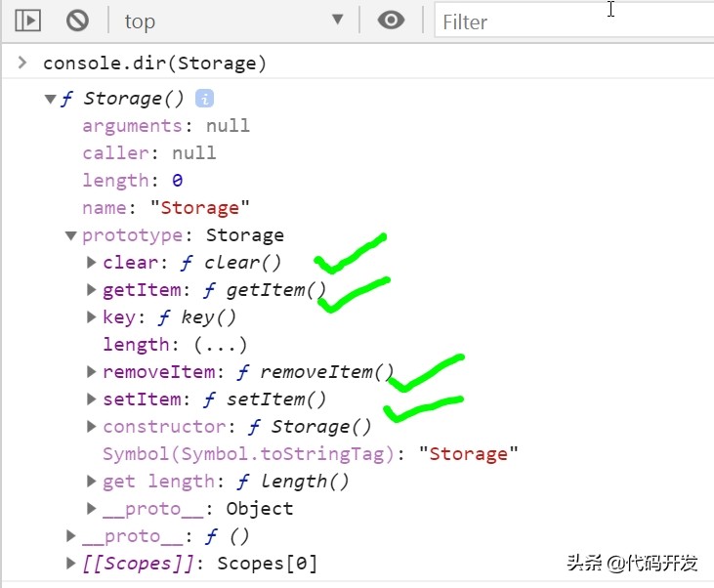The height and width of the screenshot is (588, 714).
Task: Expand the setItem function entry
Action: (92, 399)
